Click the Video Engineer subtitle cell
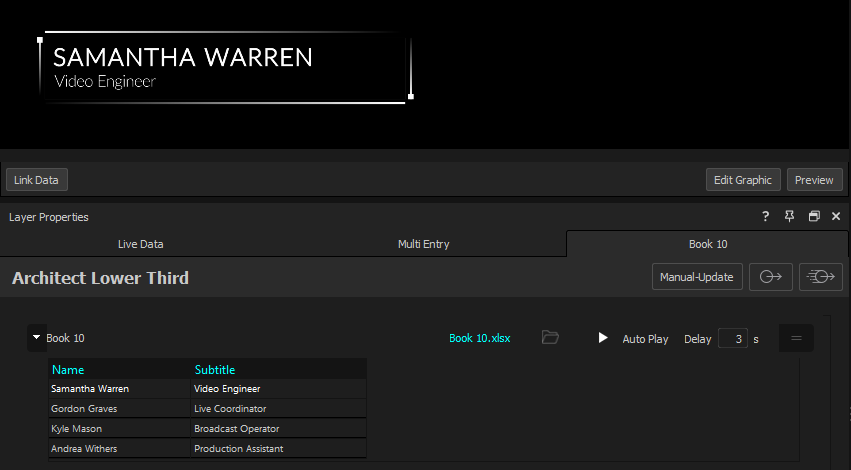851x470 pixels. click(x=279, y=389)
